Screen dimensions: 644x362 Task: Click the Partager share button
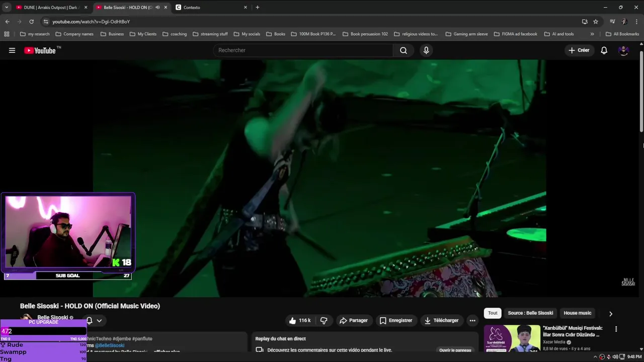tap(354, 320)
